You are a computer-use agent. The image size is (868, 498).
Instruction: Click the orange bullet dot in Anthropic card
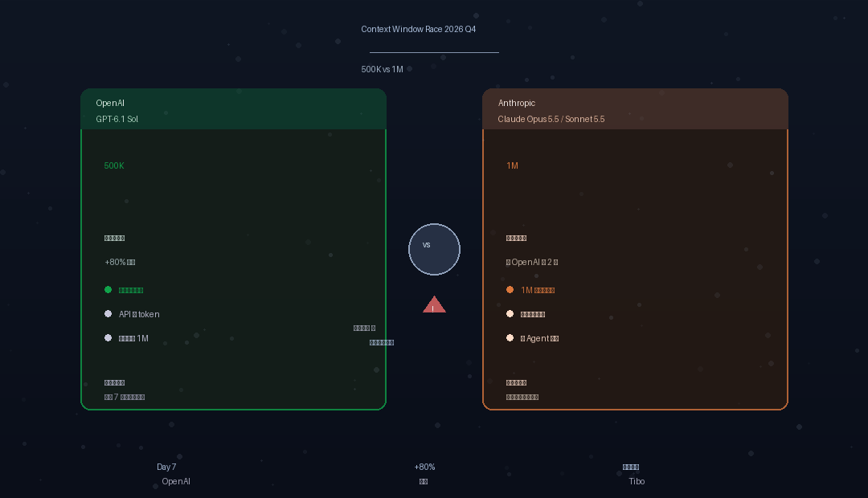pyautogui.click(x=510, y=289)
